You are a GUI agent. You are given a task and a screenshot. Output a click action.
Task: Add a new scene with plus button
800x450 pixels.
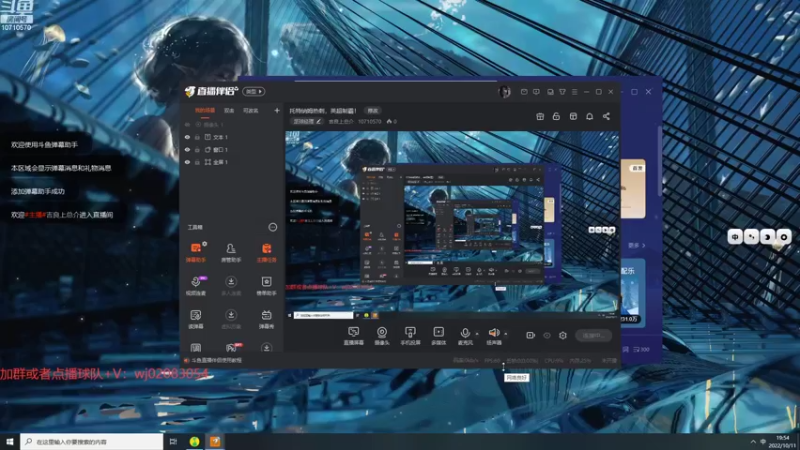pyautogui.click(x=277, y=110)
